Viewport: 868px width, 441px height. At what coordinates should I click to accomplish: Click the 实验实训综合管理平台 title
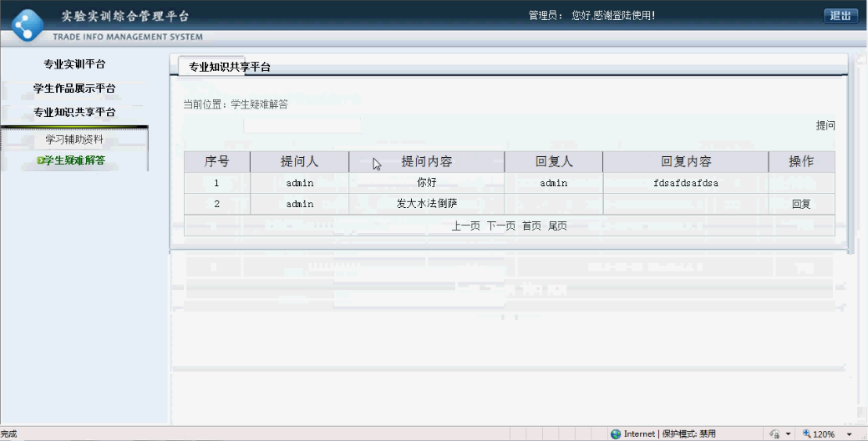pos(125,16)
